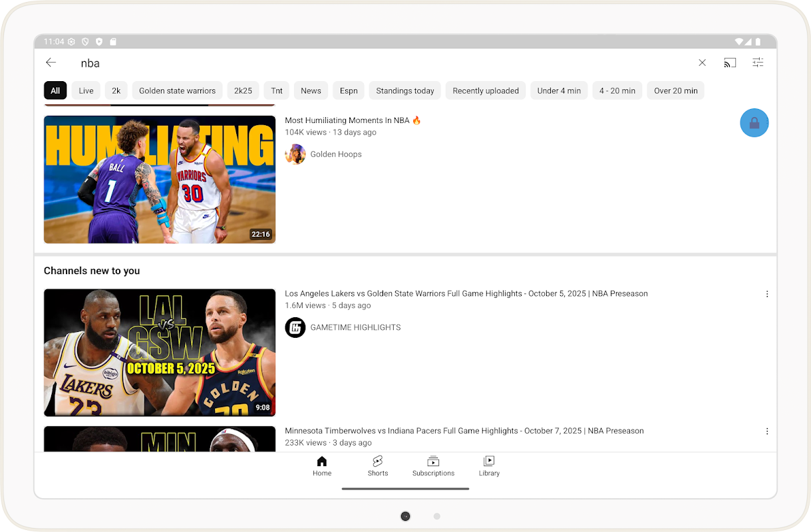Viewport: 811px width, 532px height.
Task: Select the Live filter chip
Action: pos(86,90)
